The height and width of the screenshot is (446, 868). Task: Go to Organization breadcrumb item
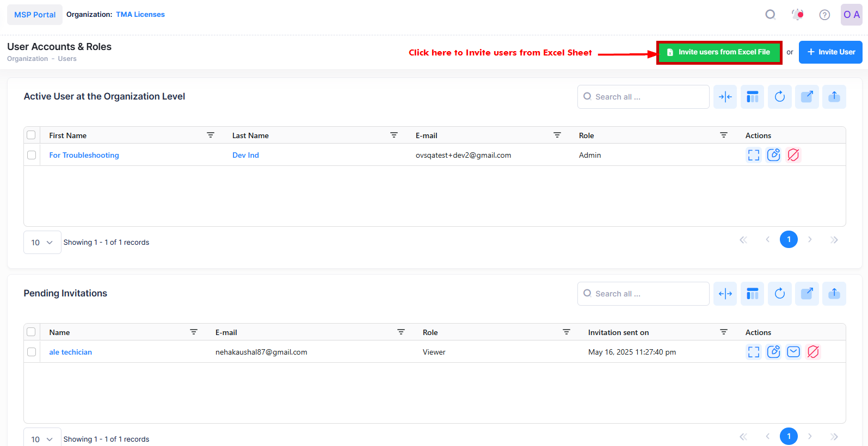(x=27, y=59)
